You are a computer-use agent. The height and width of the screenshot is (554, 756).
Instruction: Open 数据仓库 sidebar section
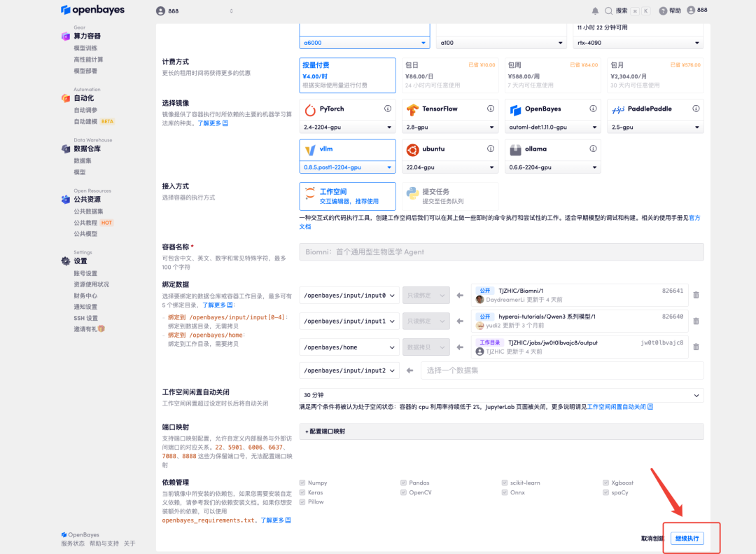click(87, 148)
